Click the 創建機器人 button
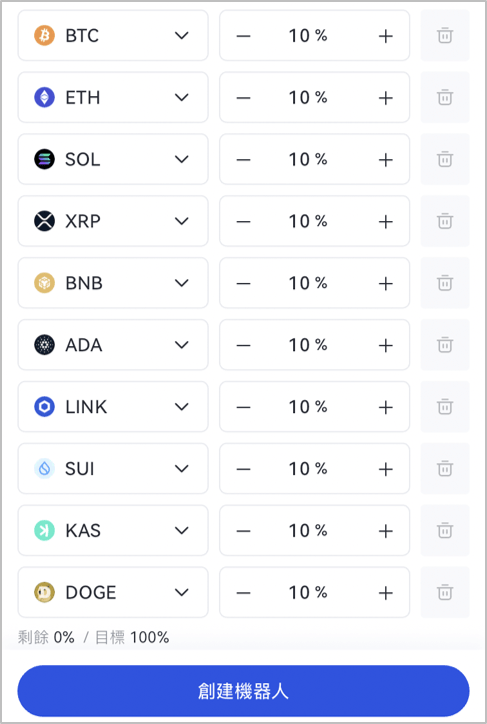The height and width of the screenshot is (724, 487). 243,691
